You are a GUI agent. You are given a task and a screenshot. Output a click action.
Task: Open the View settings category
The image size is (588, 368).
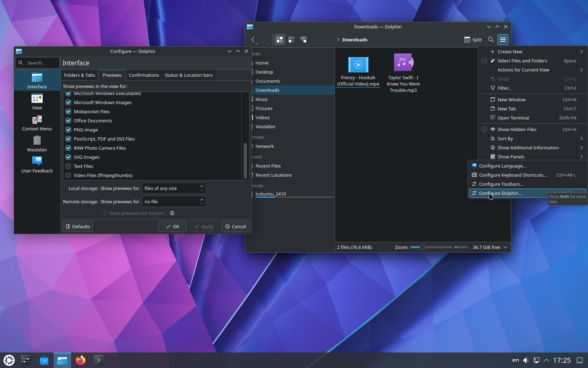click(37, 102)
